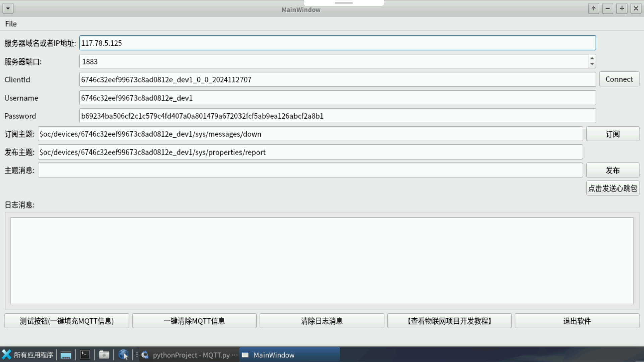
Task: Open 查看物联网项目开发教程 tutorial button
Action: [449, 321]
